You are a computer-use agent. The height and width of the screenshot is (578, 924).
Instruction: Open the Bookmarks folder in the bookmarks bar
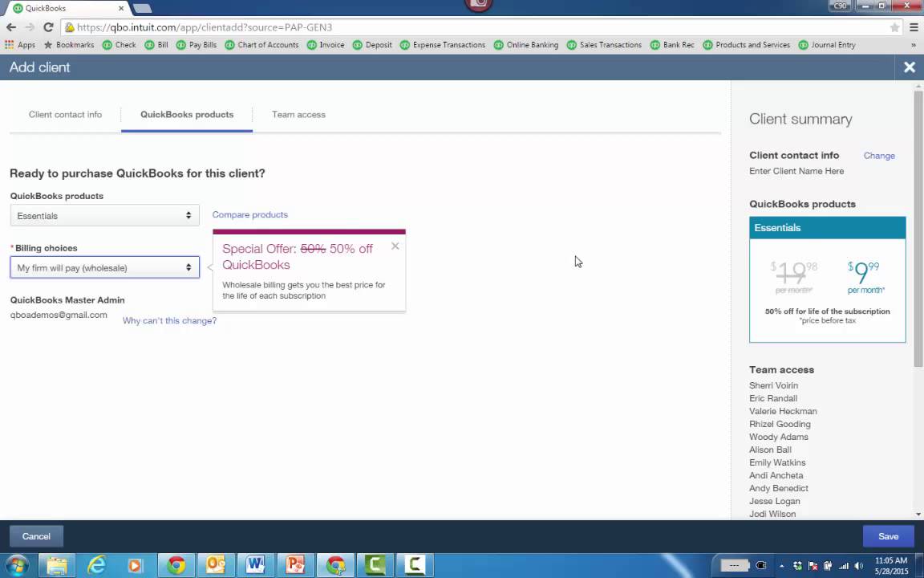pyautogui.click(x=69, y=45)
